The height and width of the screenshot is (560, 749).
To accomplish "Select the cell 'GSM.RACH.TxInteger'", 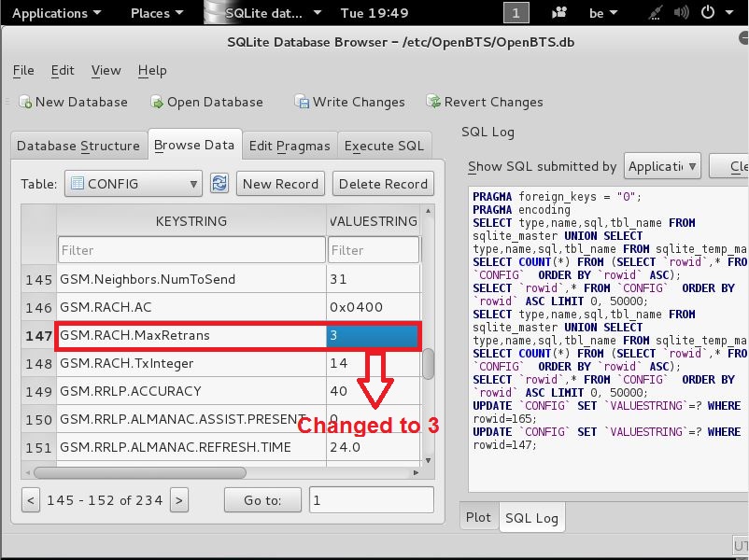I will tap(191, 363).
